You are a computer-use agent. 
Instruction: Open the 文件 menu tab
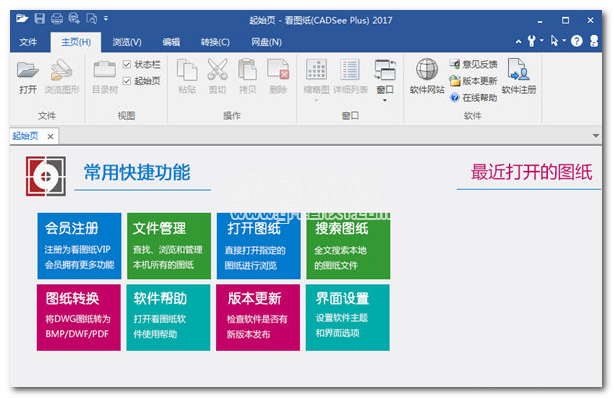click(28, 42)
